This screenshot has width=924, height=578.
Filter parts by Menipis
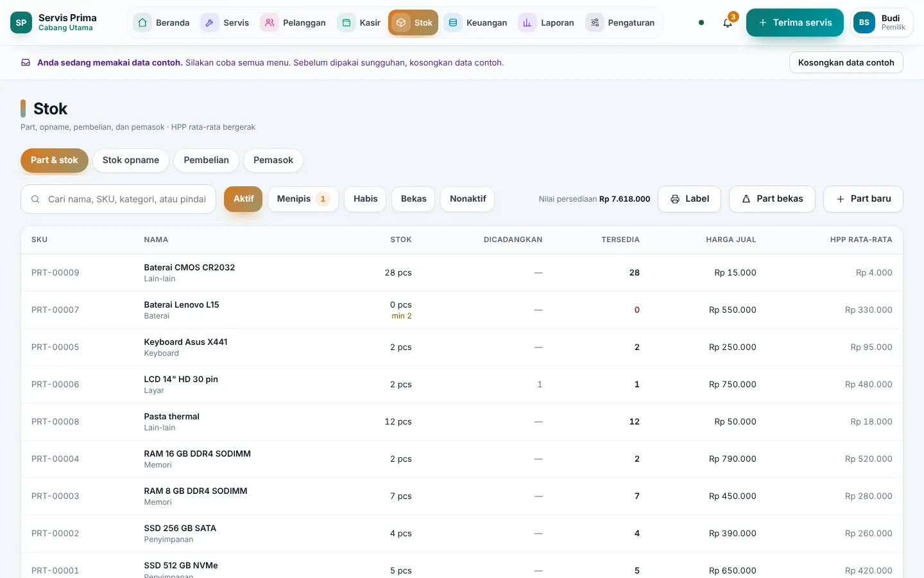[303, 199]
